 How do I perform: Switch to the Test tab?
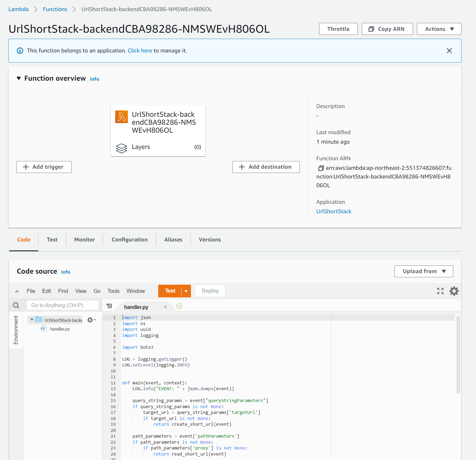tap(52, 240)
